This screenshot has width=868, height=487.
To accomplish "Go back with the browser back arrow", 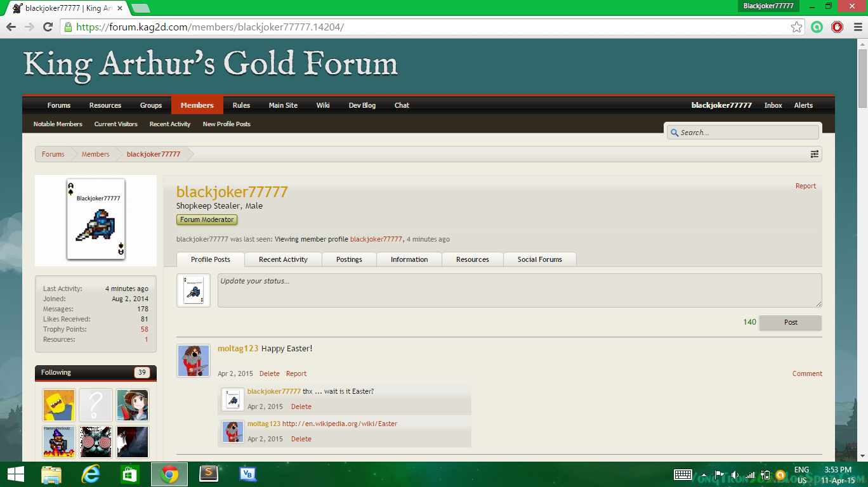I will [11, 27].
